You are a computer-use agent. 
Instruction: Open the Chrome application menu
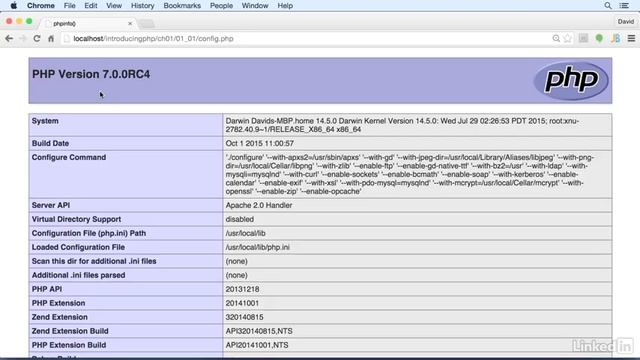(x=41, y=6)
